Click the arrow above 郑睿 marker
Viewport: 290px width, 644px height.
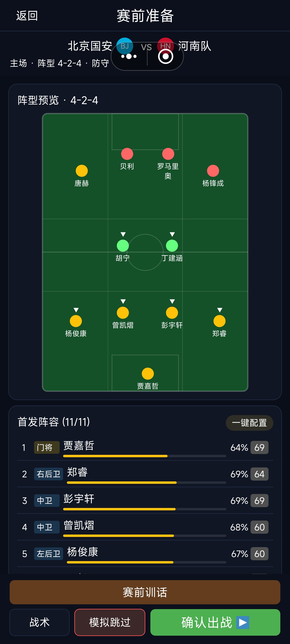220,310
